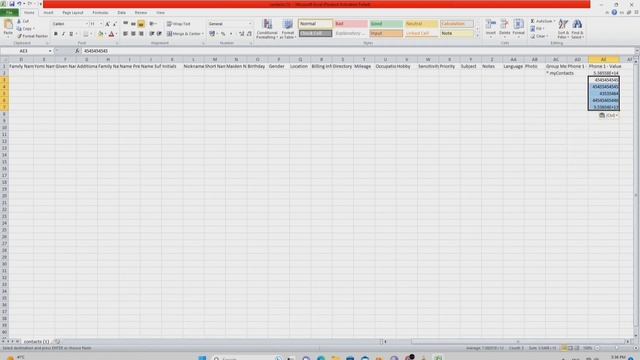Click the Align Right icon
The image size is (640, 360).
coord(141,34)
